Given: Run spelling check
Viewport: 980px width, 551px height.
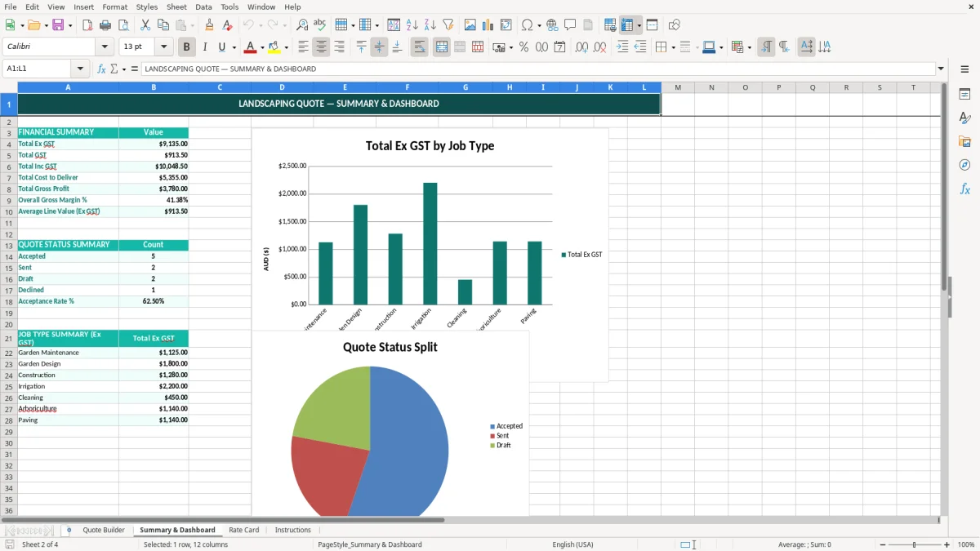Looking at the screenshot, I should pos(320,25).
